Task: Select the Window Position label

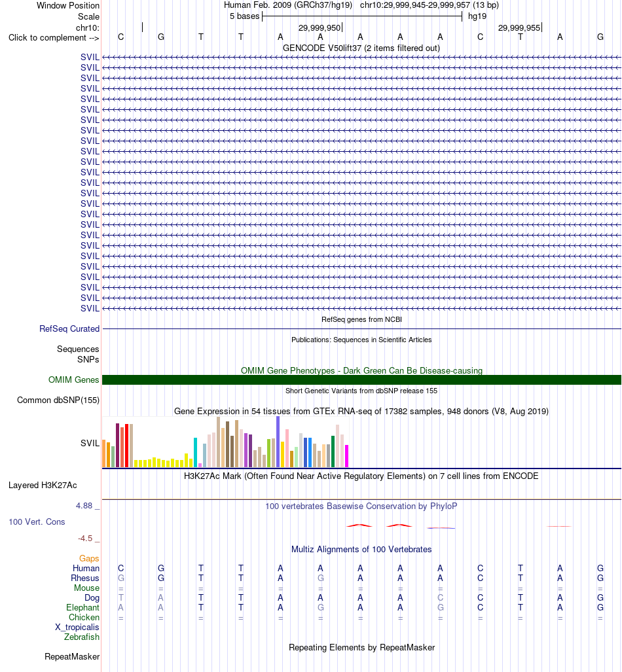Action: coord(68,6)
